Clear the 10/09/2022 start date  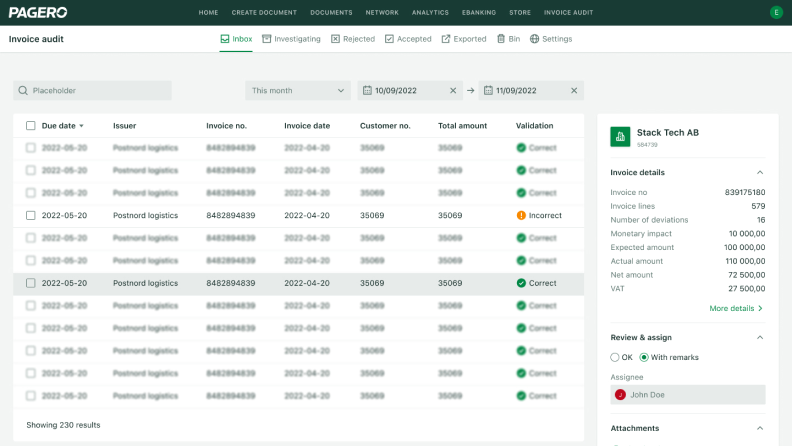pos(453,91)
